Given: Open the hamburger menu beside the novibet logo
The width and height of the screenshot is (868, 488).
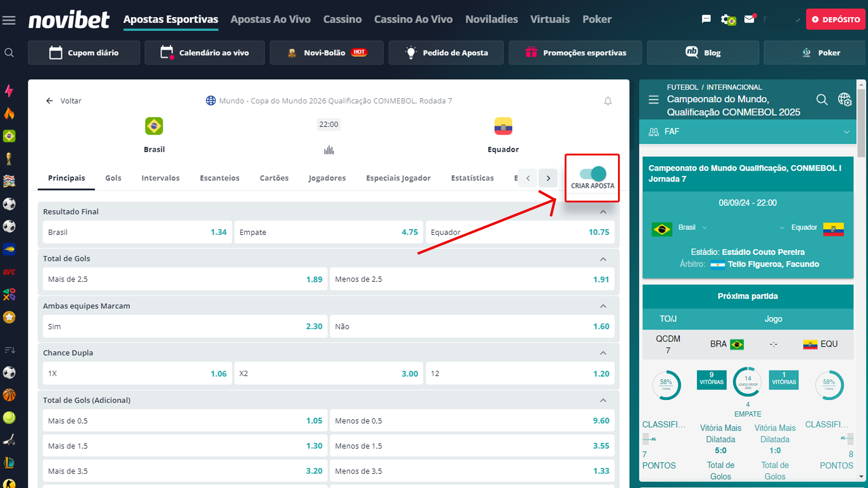Looking at the screenshot, I should coord(9,20).
